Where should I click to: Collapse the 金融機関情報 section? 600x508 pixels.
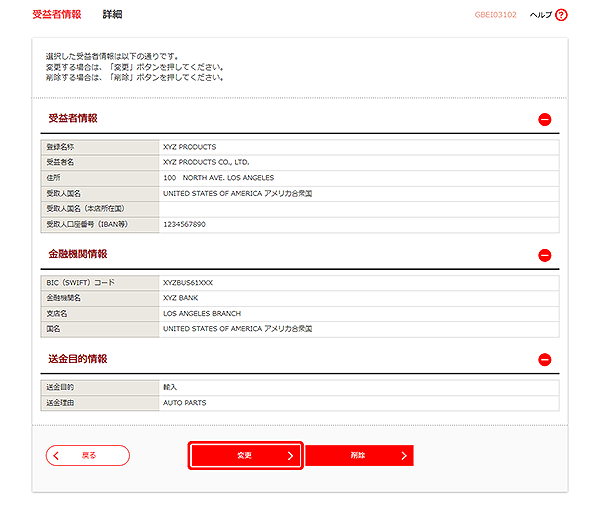click(x=545, y=255)
